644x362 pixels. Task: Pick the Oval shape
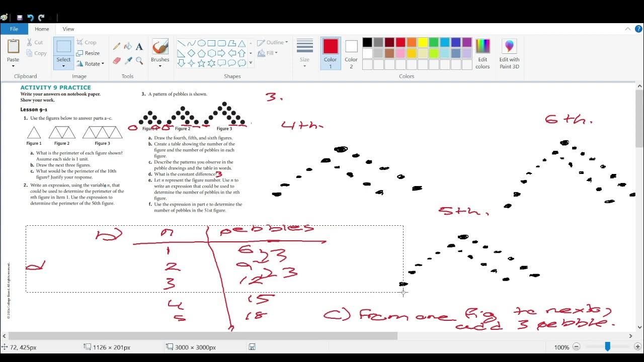(202, 43)
